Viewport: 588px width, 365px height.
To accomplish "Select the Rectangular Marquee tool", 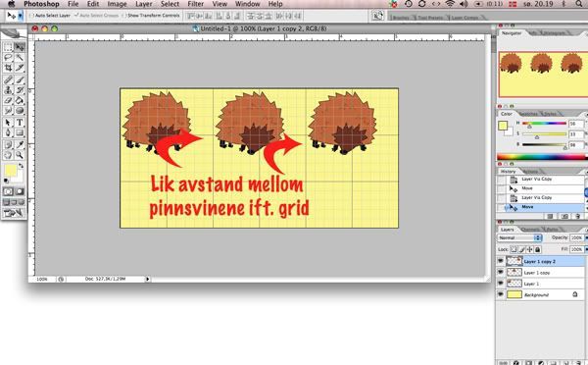I will [x=8, y=47].
